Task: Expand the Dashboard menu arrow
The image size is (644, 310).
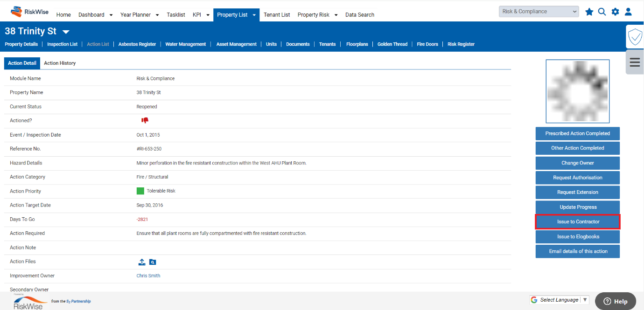Action: point(111,15)
